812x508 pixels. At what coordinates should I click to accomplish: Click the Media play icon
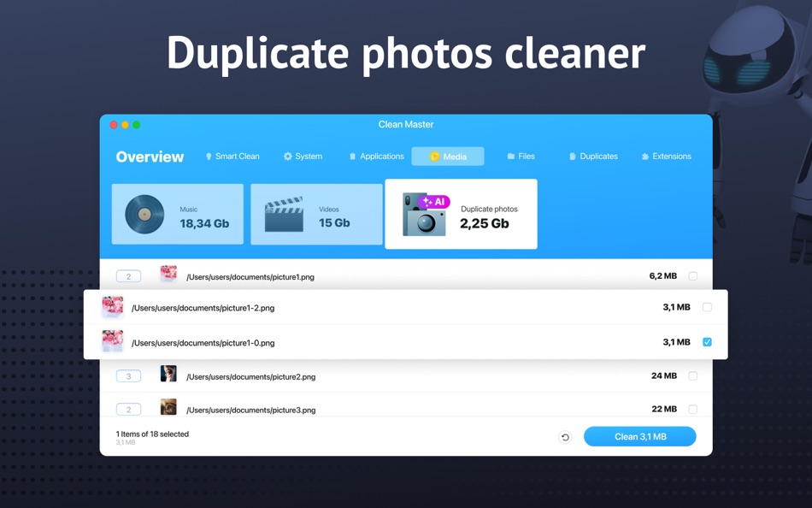point(434,156)
